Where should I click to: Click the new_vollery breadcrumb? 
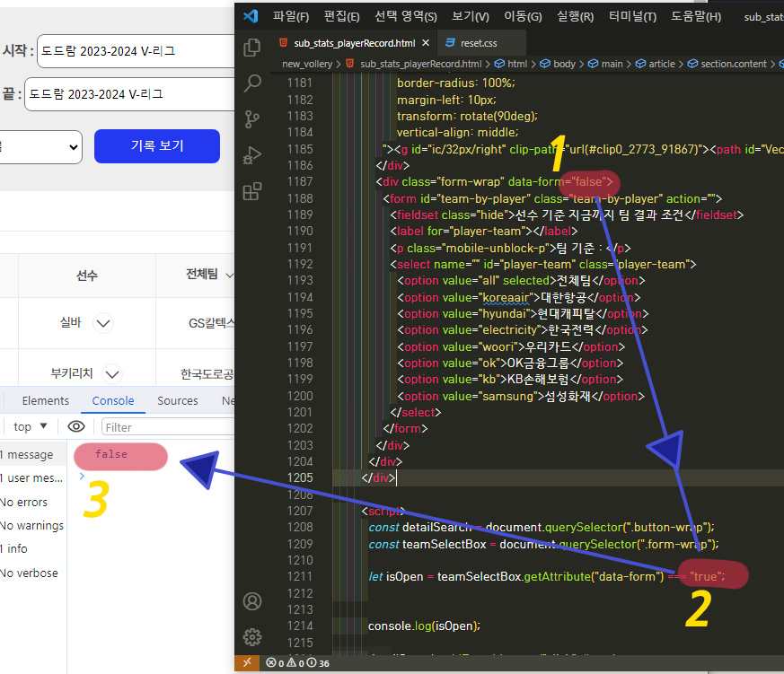[307, 64]
